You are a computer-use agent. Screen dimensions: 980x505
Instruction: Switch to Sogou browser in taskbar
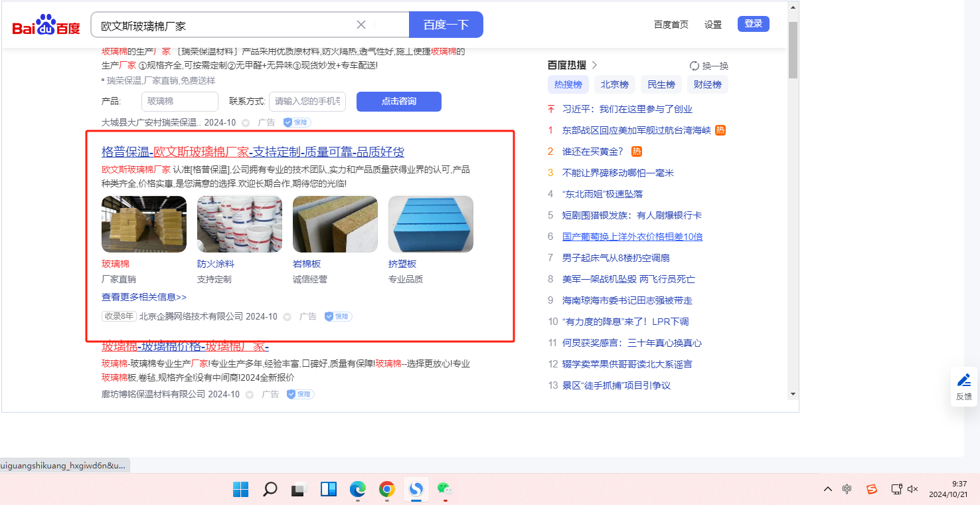[x=416, y=490]
